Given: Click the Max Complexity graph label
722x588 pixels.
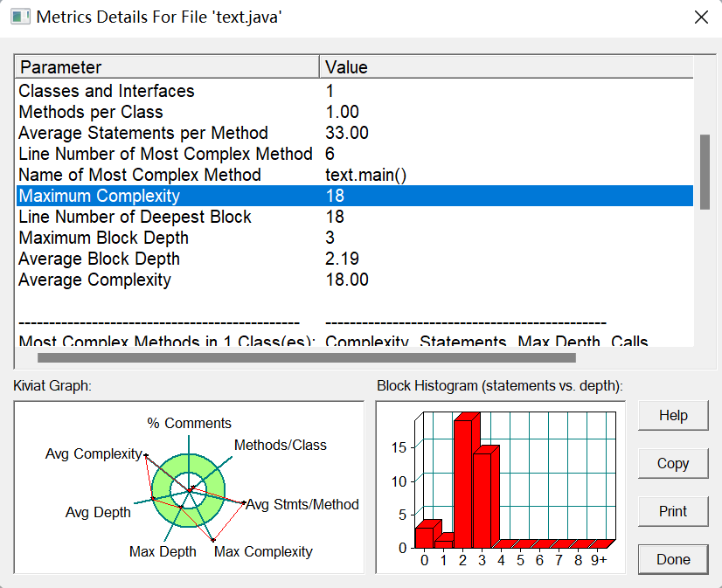Looking at the screenshot, I should tap(263, 551).
